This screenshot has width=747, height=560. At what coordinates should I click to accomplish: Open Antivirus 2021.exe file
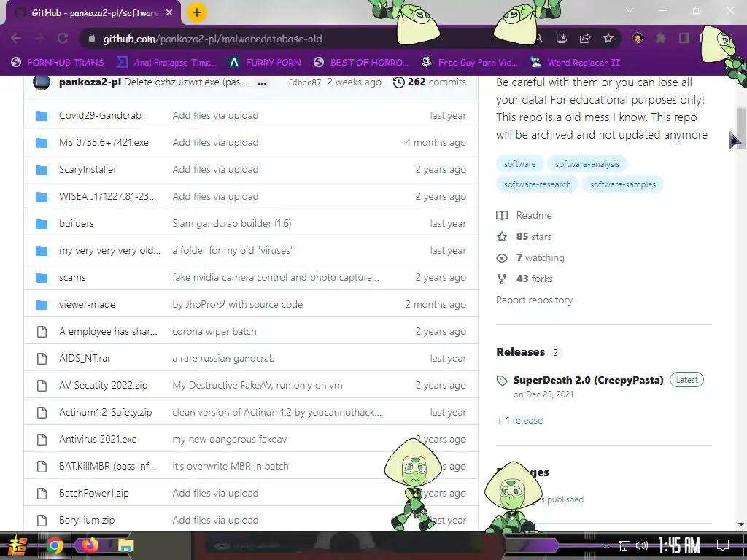coord(98,439)
